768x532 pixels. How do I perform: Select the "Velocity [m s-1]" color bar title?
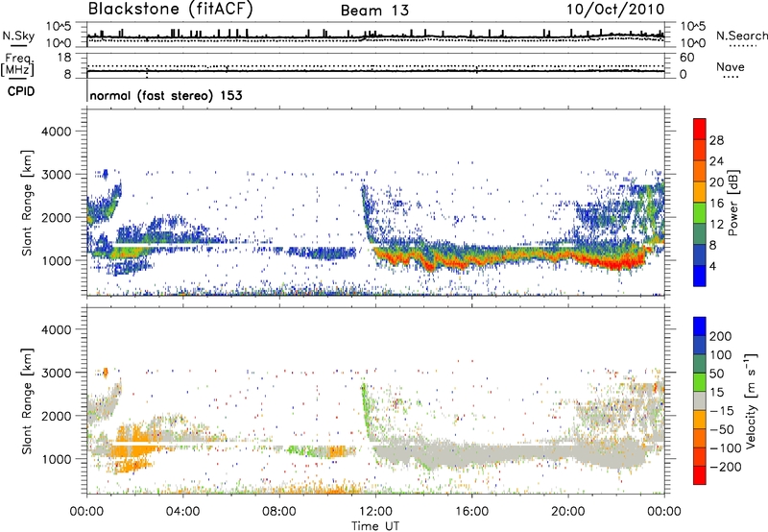point(751,400)
